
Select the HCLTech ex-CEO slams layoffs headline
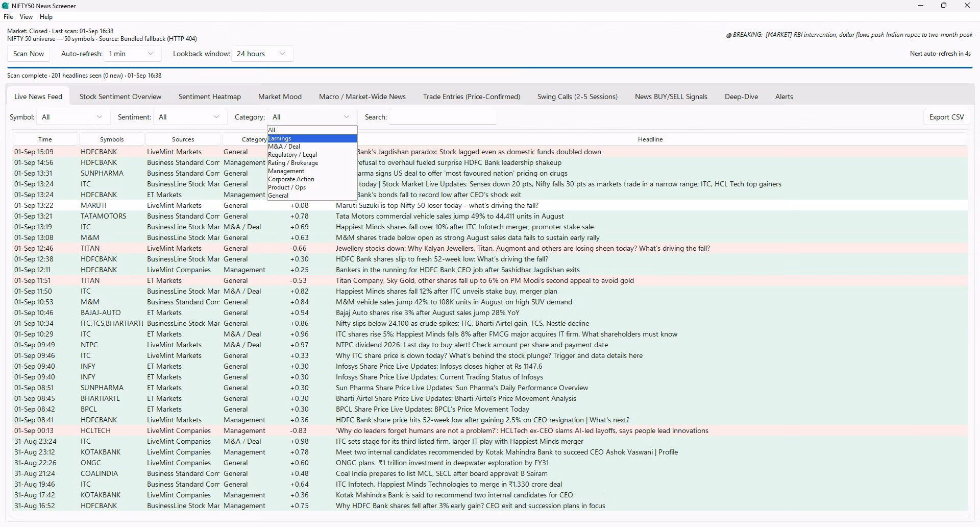click(522, 430)
